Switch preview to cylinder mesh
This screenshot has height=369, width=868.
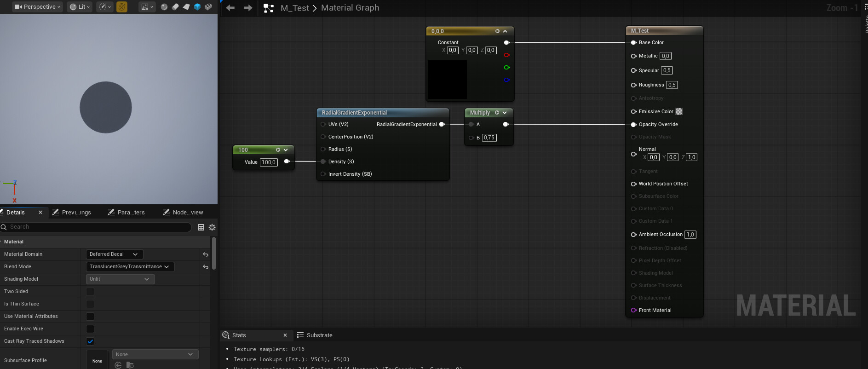coord(175,7)
